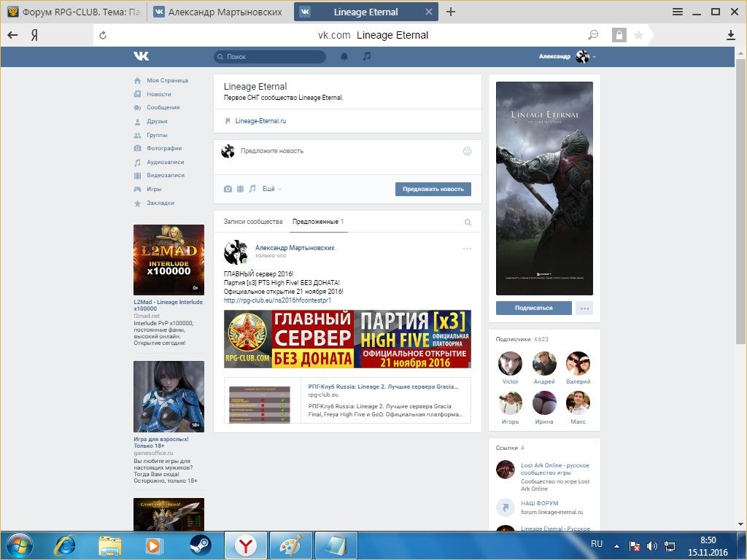Image resolution: width=747 pixels, height=560 pixels.
Task: Bookmark page with star icon
Action: coord(638,35)
